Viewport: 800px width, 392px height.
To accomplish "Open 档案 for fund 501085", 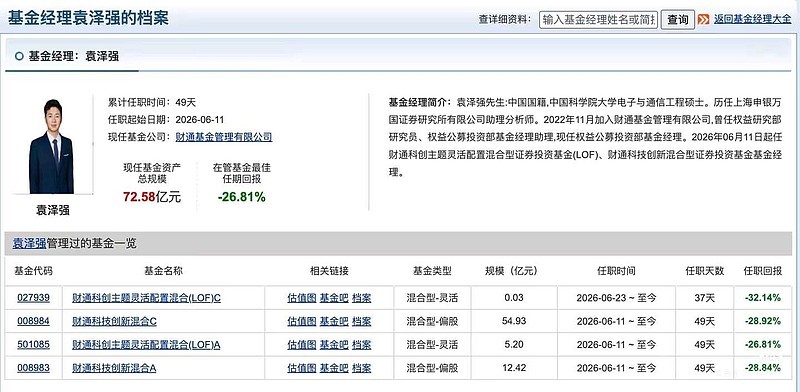I will click(361, 345).
